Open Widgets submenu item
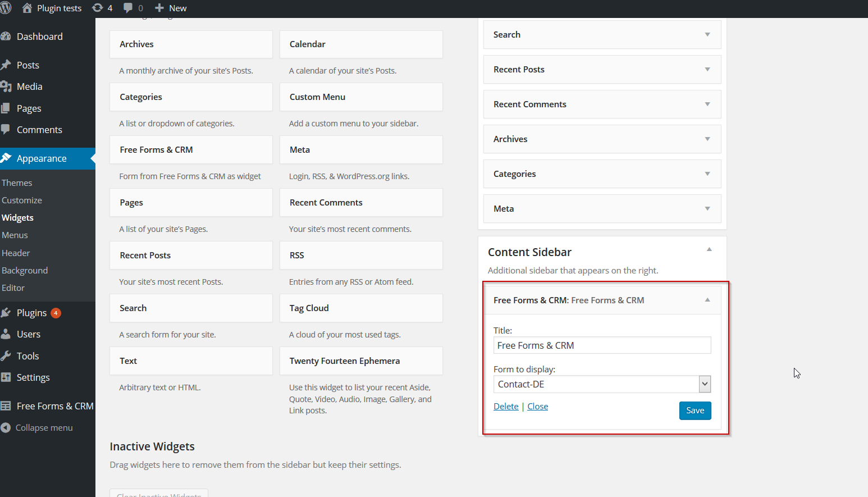This screenshot has width=868, height=497. tap(17, 218)
